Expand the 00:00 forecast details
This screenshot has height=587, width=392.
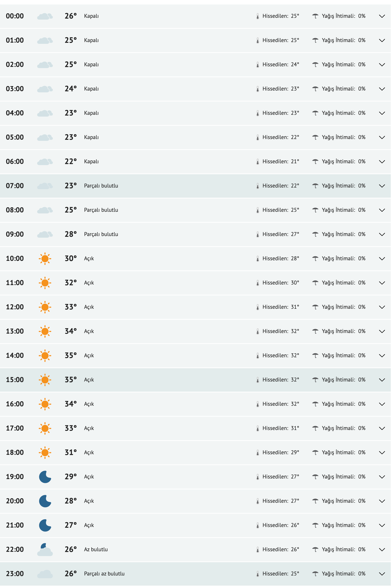click(x=382, y=16)
